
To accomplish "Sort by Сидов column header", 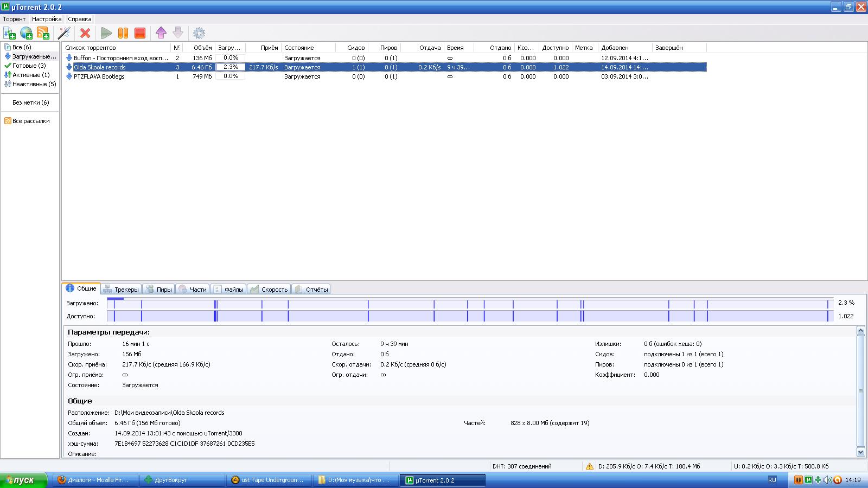I will 352,48.
